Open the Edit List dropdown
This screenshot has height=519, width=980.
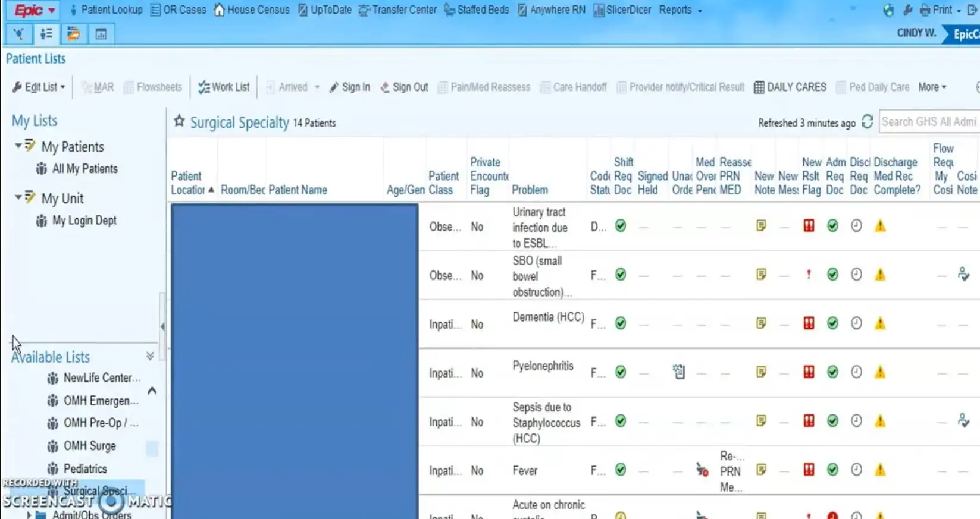tap(39, 87)
